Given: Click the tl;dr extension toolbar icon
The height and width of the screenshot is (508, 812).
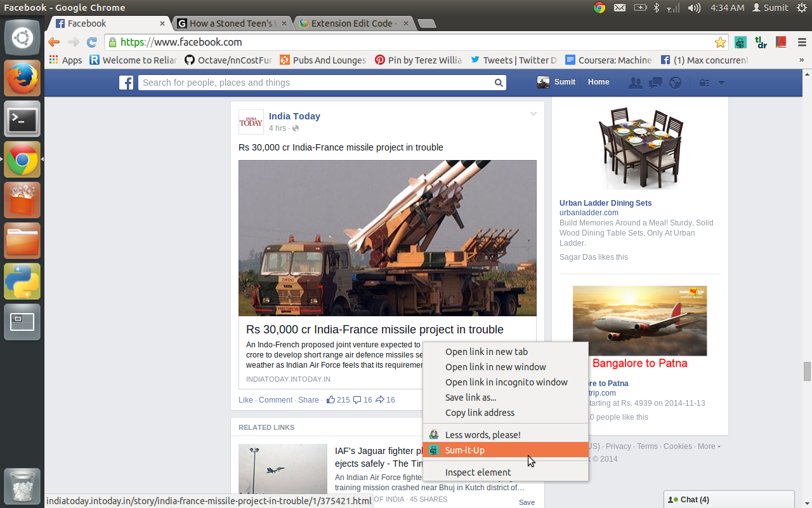Looking at the screenshot, I should click(761, 43).
